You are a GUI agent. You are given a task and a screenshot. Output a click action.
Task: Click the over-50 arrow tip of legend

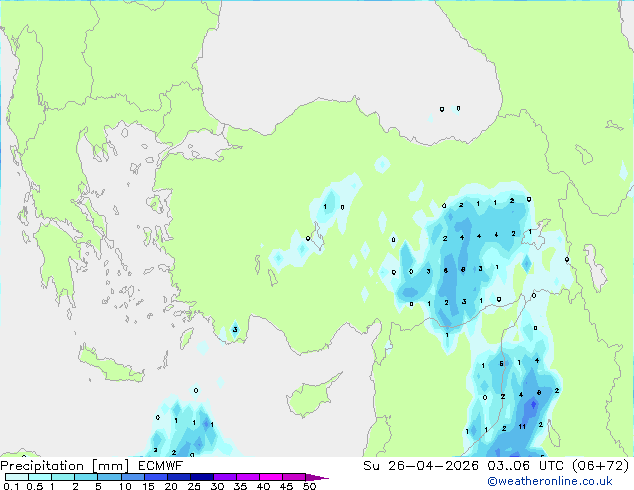click(x=317, y=478)
